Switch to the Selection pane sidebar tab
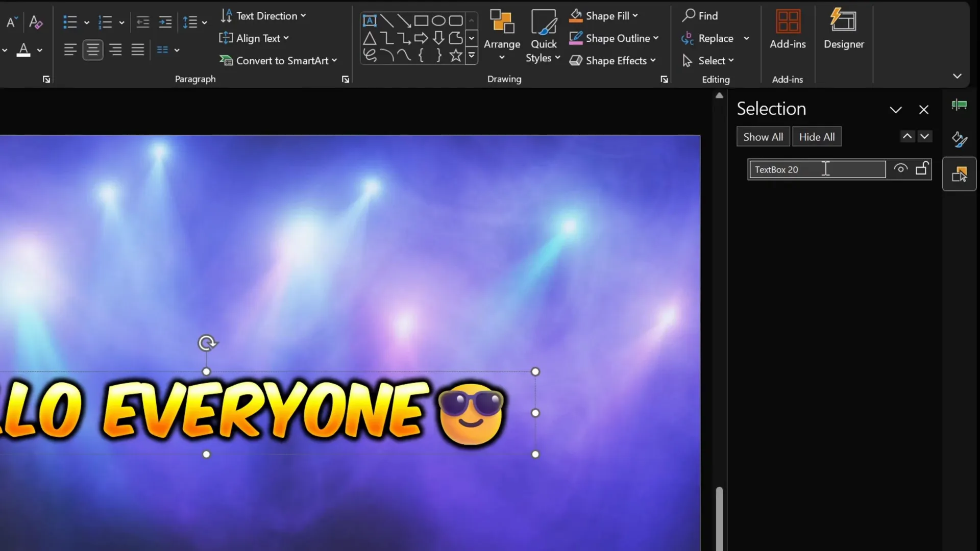 (959, 174)
